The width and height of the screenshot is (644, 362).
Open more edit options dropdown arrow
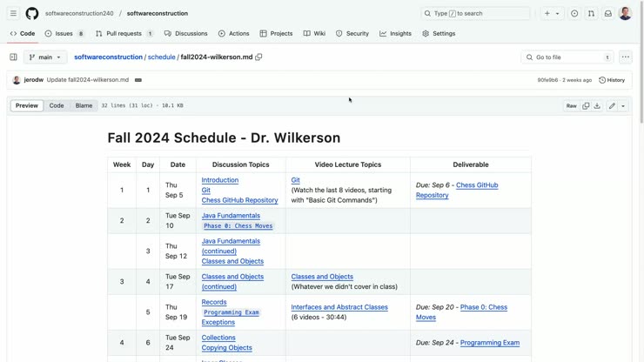[x=623, y=105]
